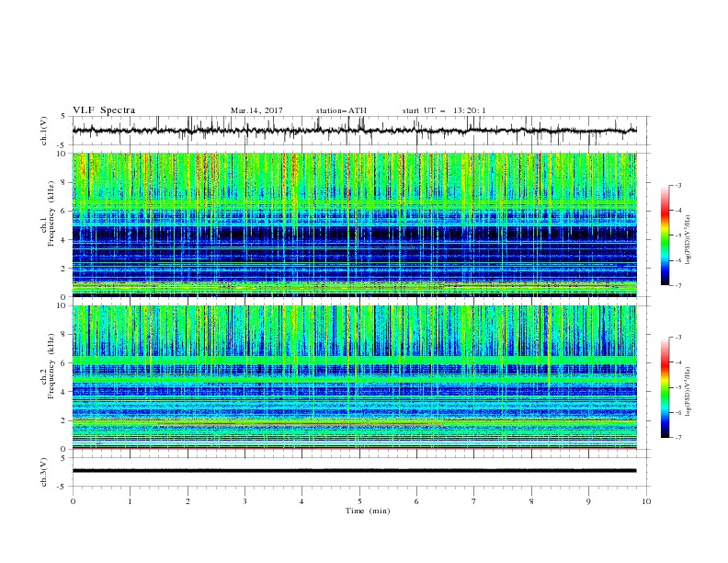Click time axis tick label '7'
This screenshot has height=563, width=728.
coord(474,501)
